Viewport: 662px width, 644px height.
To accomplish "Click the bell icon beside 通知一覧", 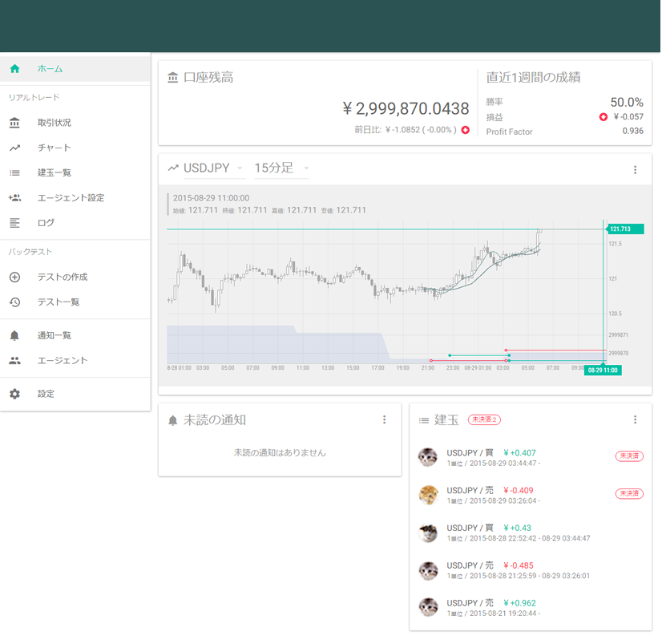I will (14, 335).
